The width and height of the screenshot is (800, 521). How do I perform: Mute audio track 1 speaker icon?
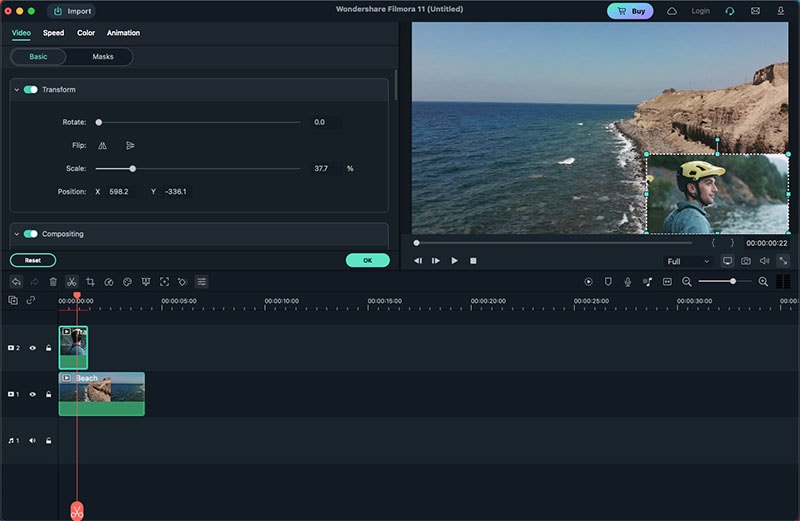[x=32, y=440]
